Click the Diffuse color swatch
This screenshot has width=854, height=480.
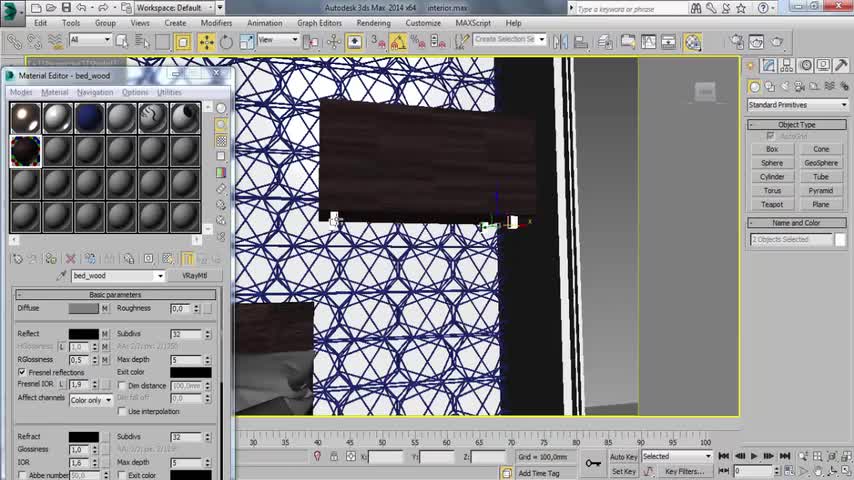pos(83,308)
